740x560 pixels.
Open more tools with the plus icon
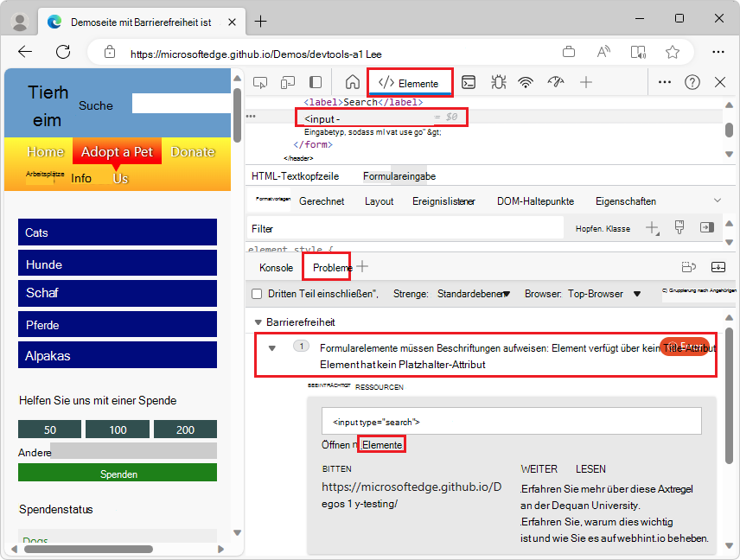[586, 82]
